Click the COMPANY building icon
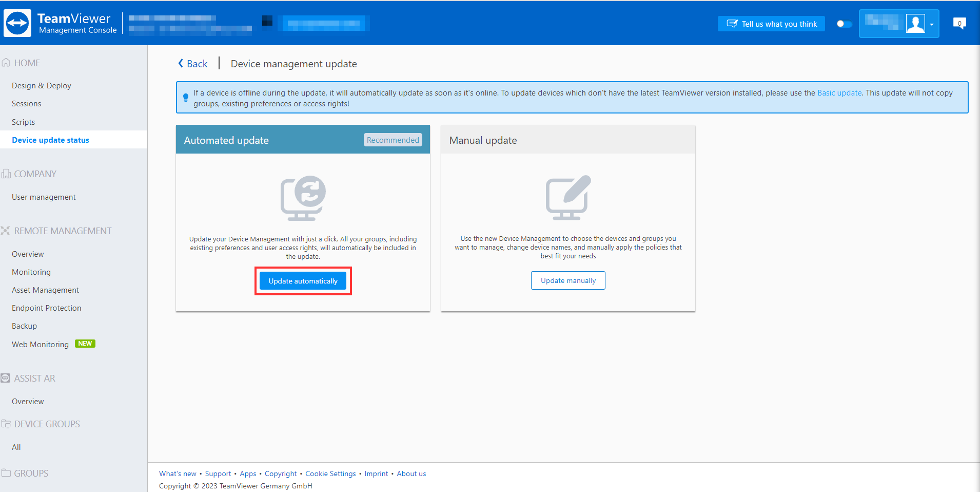 tap(6, 174)
